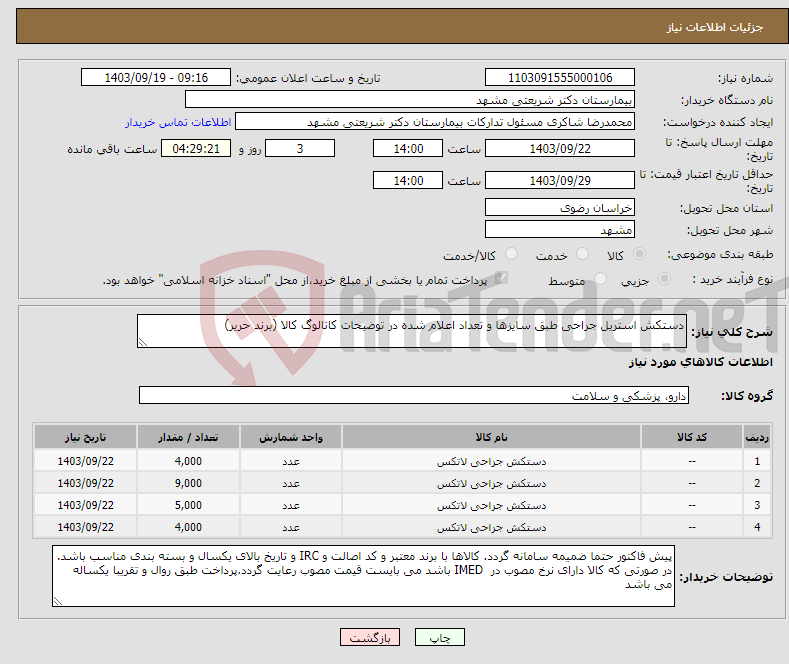Click the گروه کالا field دارو، پزشکی
The height and width of the screenshot is (664, 789).
tap(414, 395)
